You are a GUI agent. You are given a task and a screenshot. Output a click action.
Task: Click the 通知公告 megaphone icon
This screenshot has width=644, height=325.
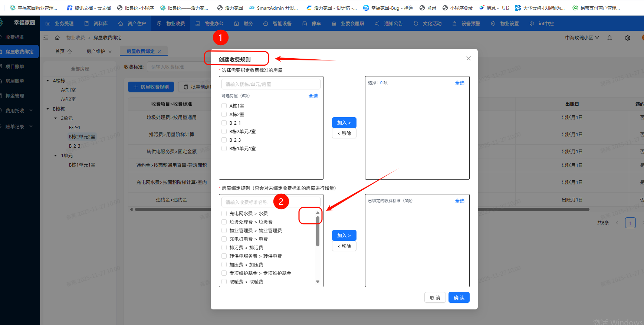coord(377,23)
